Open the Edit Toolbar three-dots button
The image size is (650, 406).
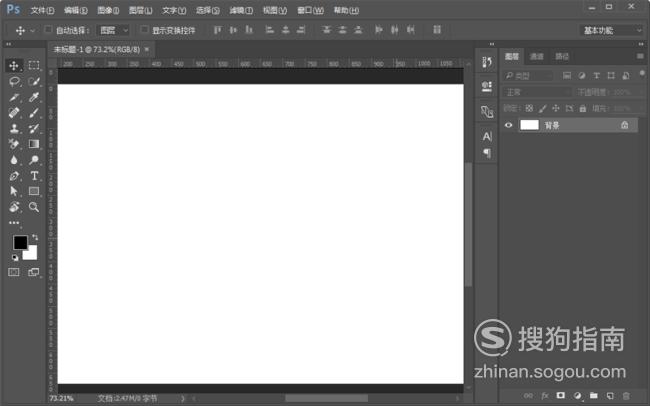[14, 223]
